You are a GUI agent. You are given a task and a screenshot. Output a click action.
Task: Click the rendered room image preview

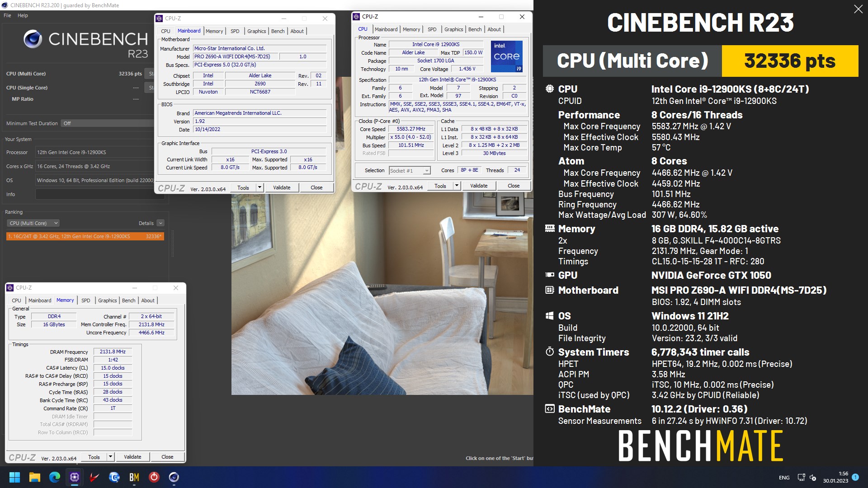pos(382,294)
